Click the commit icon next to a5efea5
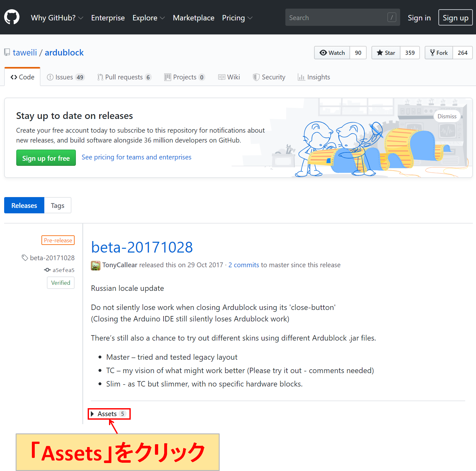 tap(47, 270)
